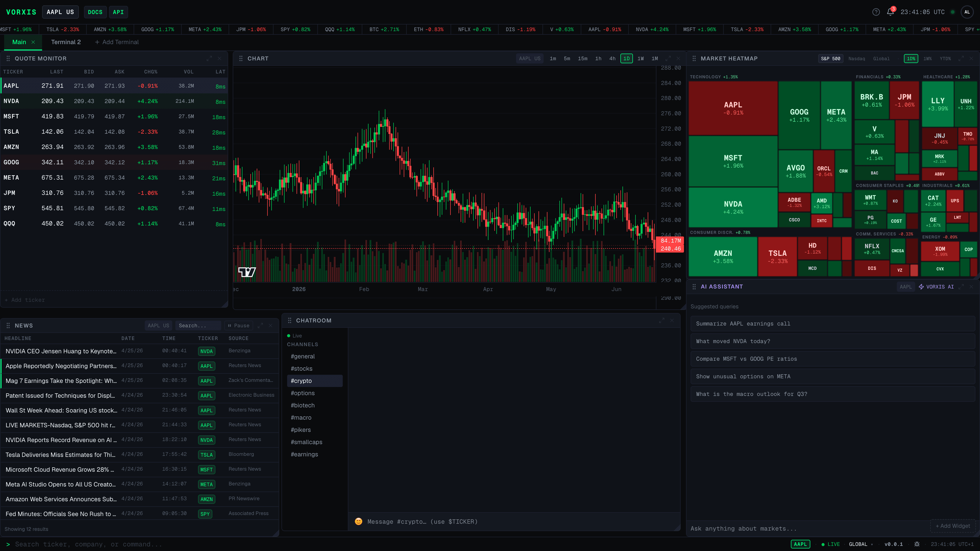This screenshot has height=551, width=980.
Task: Grab the Quote Monitor drag handle icon
Action: pos(8,59)
